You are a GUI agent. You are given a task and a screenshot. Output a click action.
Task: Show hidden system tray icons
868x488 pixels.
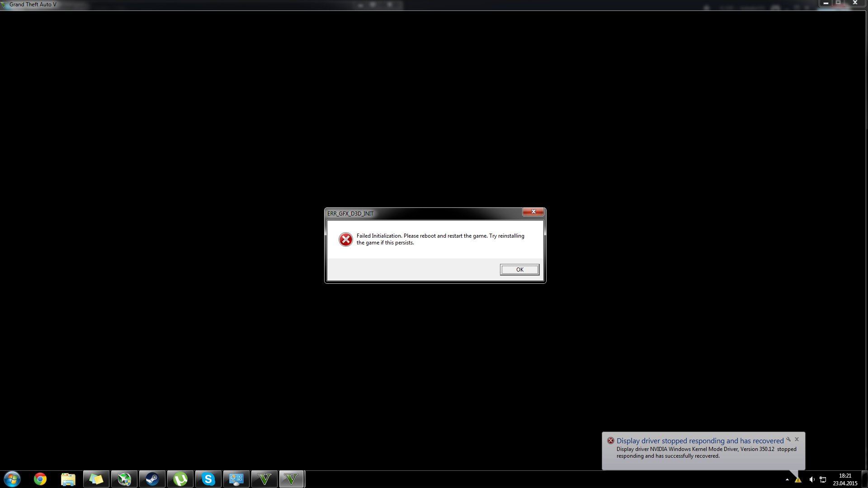(787, 479)
